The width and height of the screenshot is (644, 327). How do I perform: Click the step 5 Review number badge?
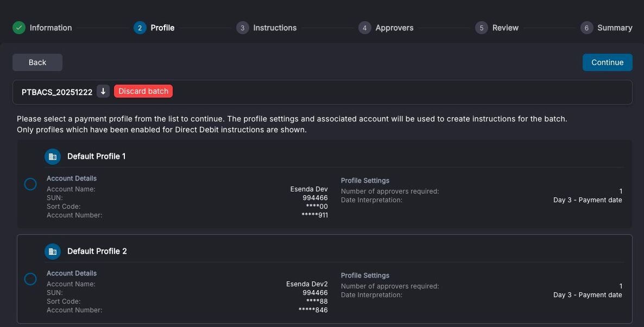pos(482,28)
